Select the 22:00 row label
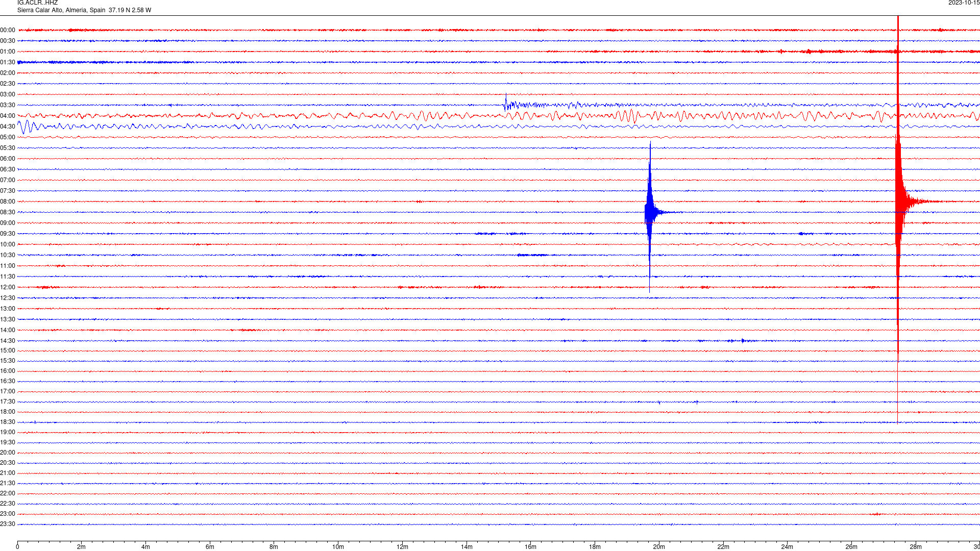This screenshot has width=980, height=551. tap(8, 493)
